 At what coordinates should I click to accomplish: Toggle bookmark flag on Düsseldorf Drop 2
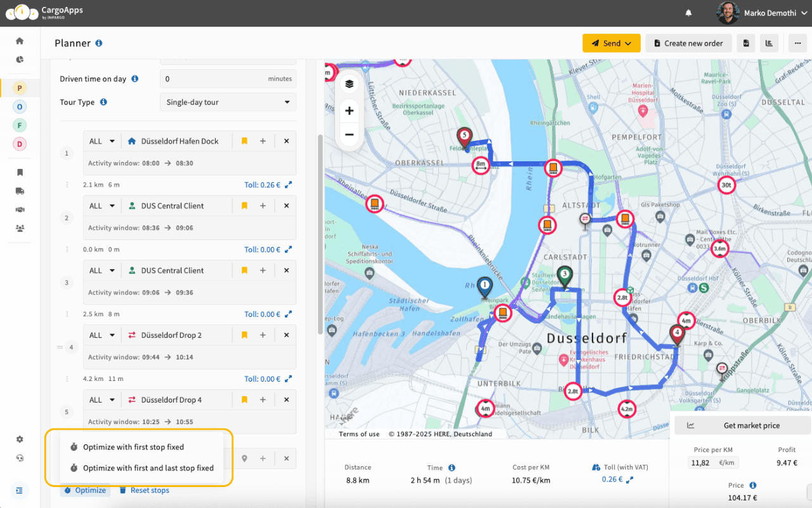coord(244,335)
